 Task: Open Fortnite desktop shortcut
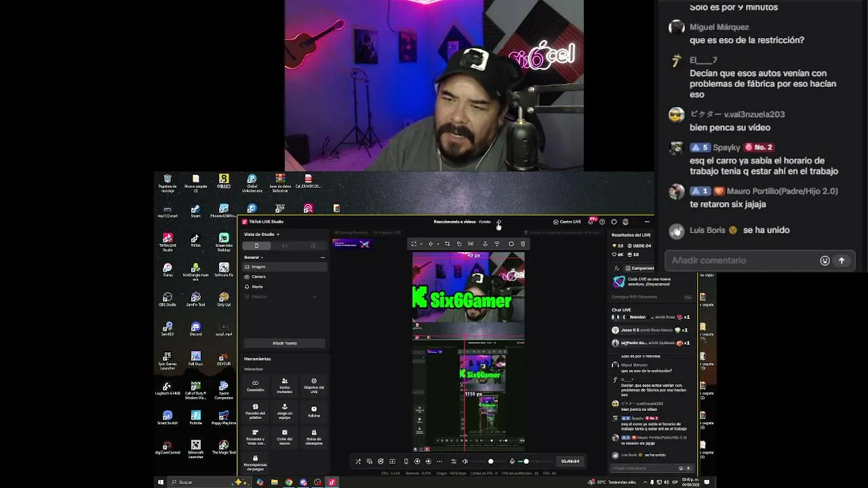tap(196, 417)
